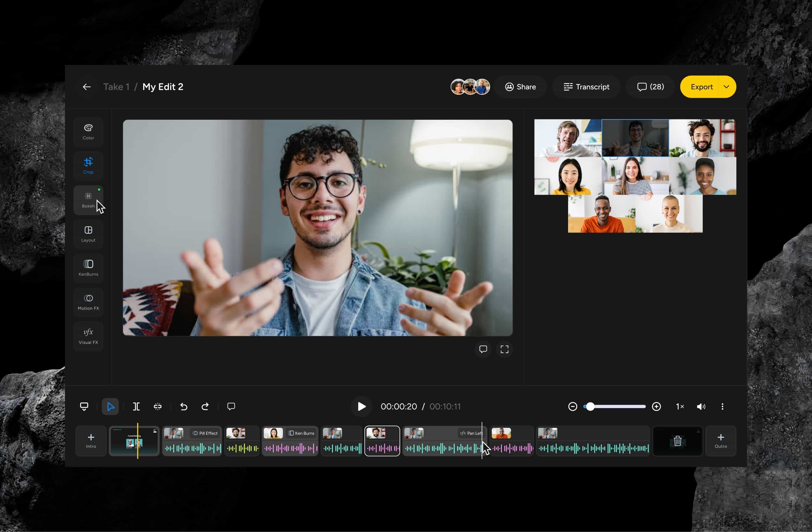812x532 pixels.
Task: Open the Transcript panel
Action: click(586, 87)
